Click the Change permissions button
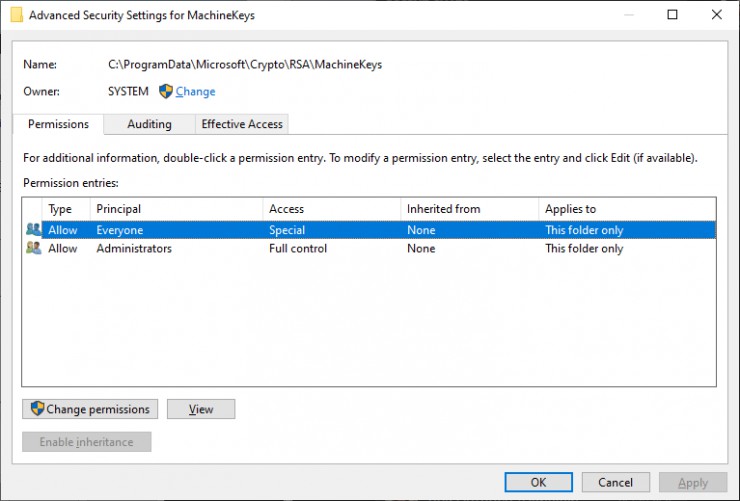Viewport: 740px width, 501px height. (90, 409)
